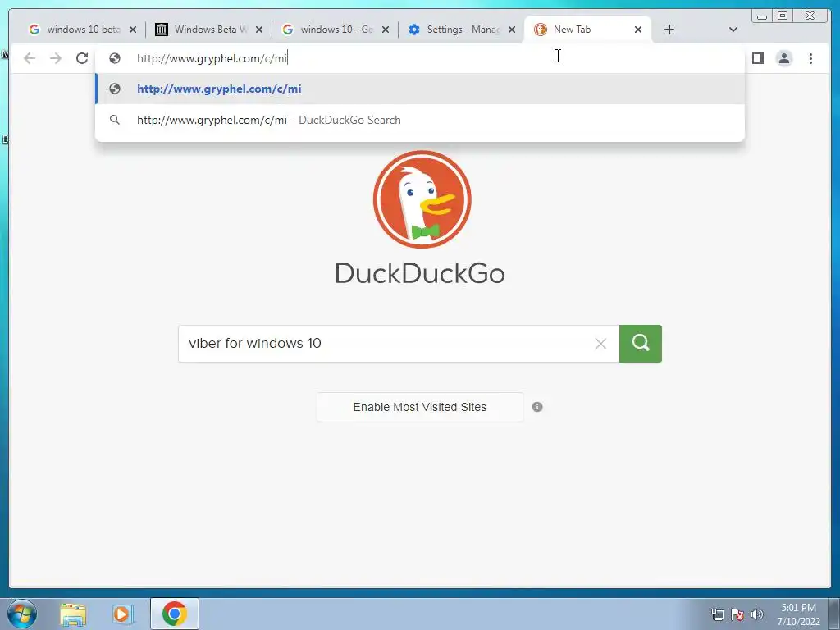This screenshot has width=840, height=630.
Task: Reload the current page
Action: coord(82,58)
